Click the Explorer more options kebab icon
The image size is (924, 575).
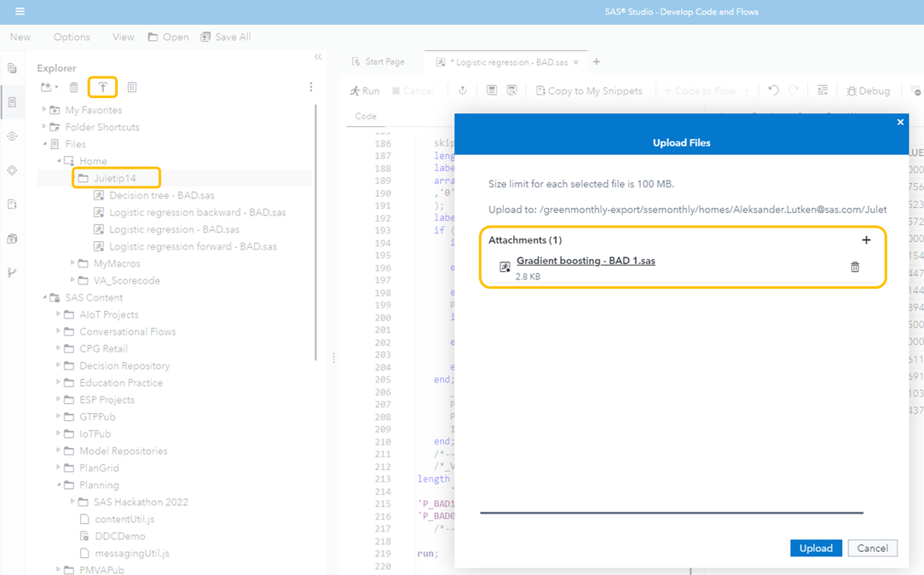[311, 87]
